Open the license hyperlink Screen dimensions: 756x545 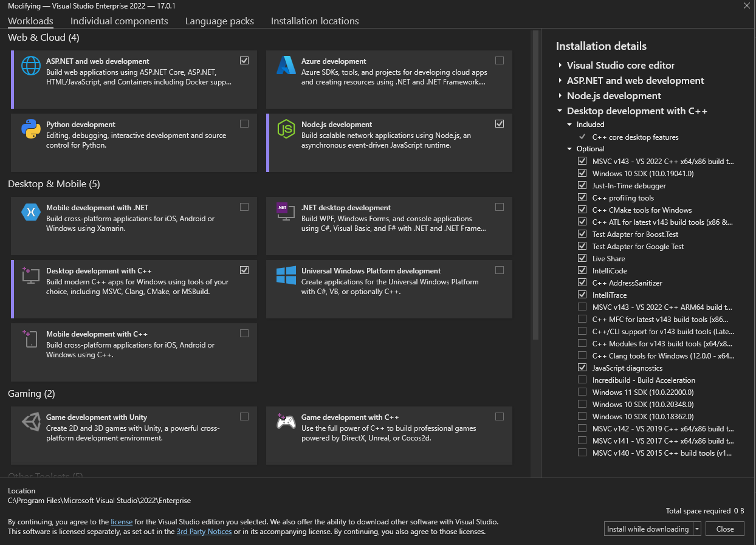(122, 522)
